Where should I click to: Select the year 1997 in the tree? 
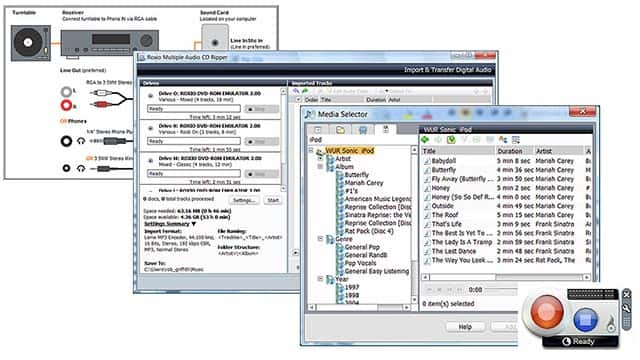coord(352,287)
